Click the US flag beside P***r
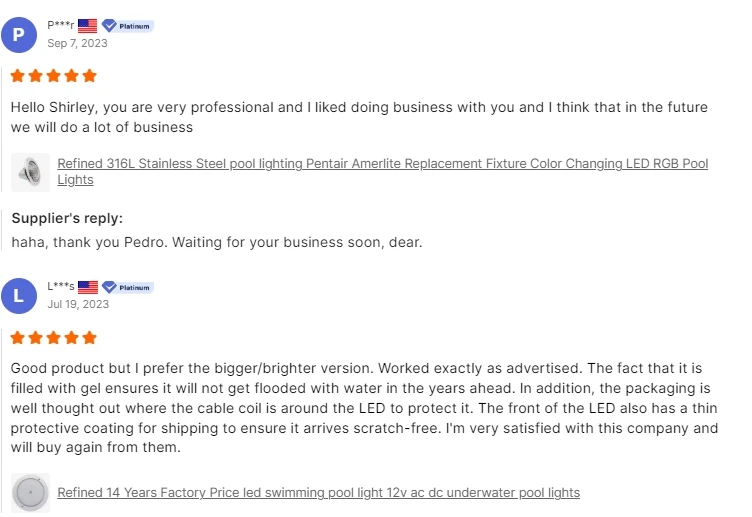The width and height of the screenshot is (752, 517). [88, 25]
